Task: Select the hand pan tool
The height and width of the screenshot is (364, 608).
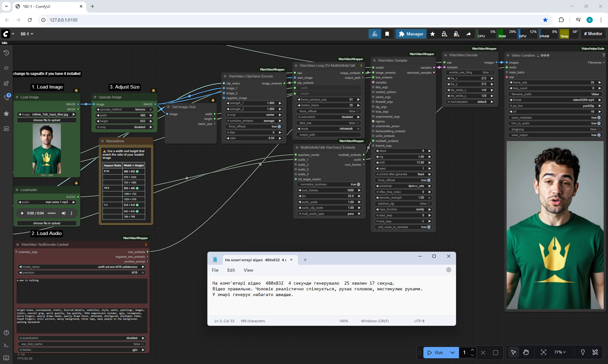Action: (526, 352)
